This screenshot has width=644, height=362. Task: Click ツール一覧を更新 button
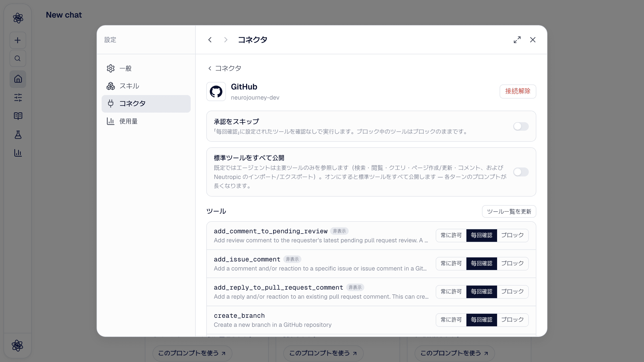(x=509, y=211)
